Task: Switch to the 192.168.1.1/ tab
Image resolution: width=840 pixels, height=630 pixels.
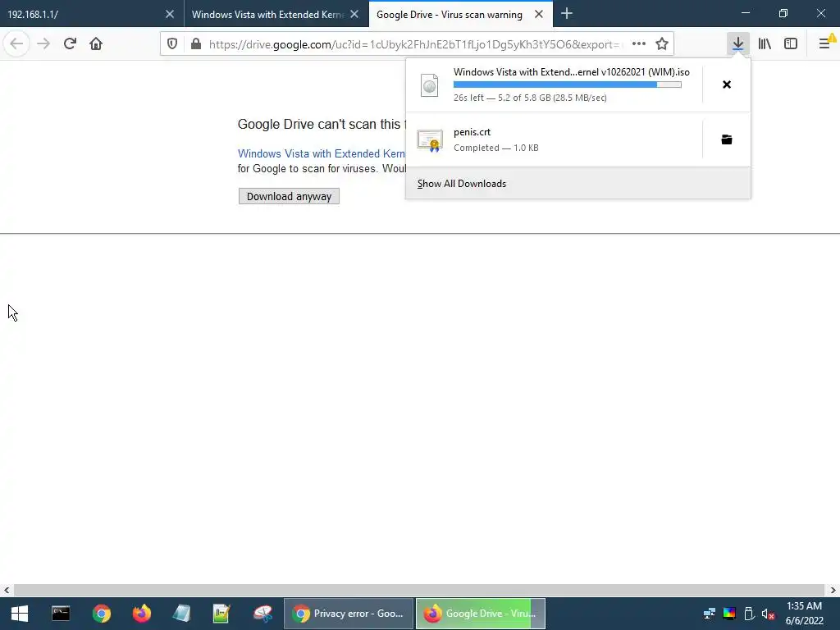Action: point(92,15)
